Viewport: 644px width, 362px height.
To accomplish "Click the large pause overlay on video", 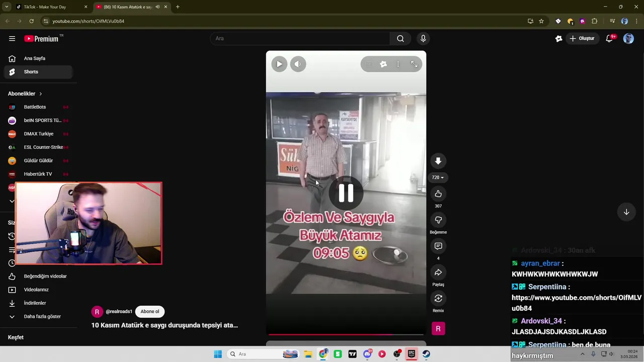I will point(346,193).
